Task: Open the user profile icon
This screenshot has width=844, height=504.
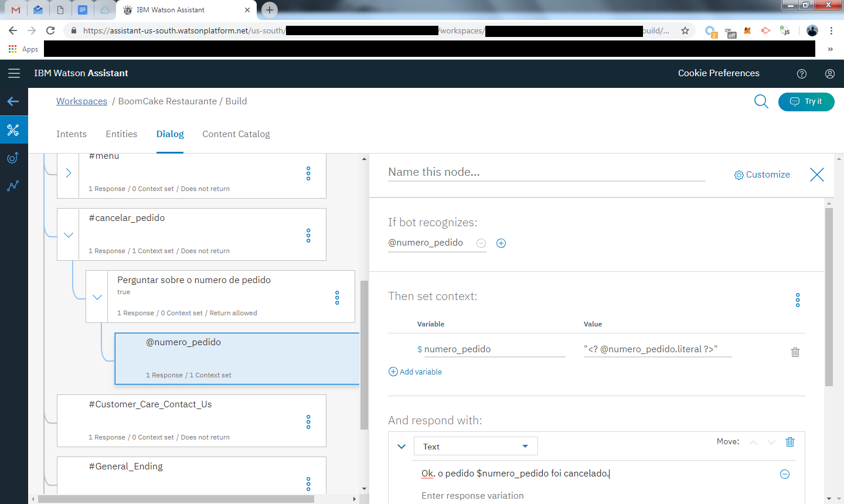Action: click(x=830, y=74)
